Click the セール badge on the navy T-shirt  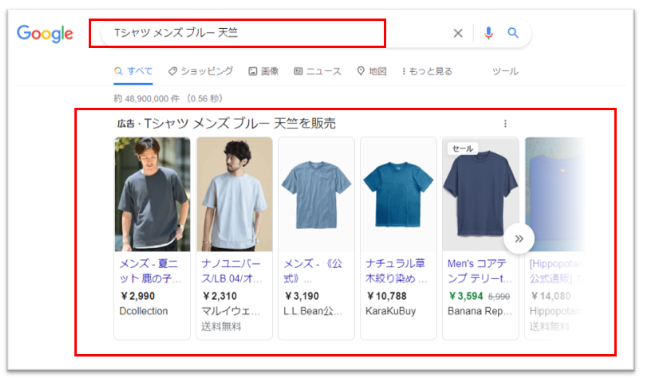tap(463, 148)
